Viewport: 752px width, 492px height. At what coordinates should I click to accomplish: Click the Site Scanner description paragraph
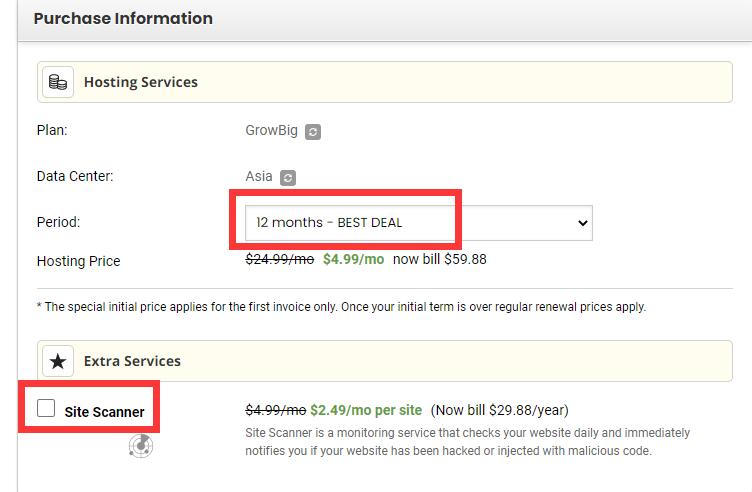point(467,442)
